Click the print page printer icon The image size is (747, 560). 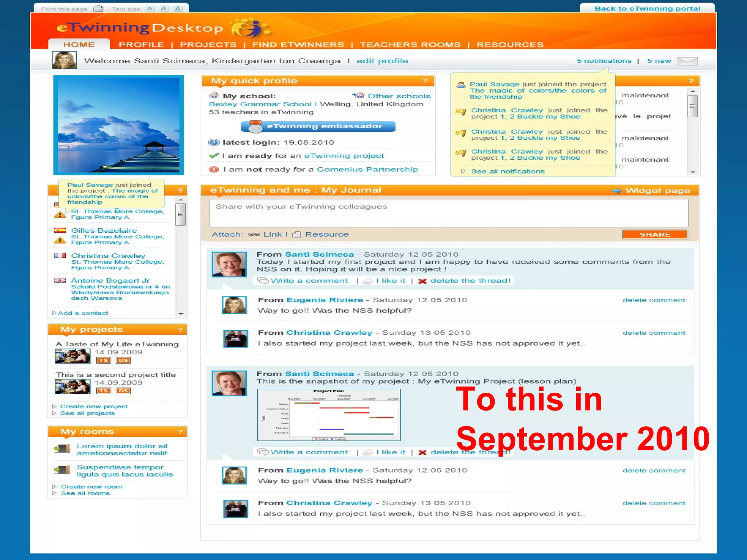pyautogui.click(x=98, y=8)
